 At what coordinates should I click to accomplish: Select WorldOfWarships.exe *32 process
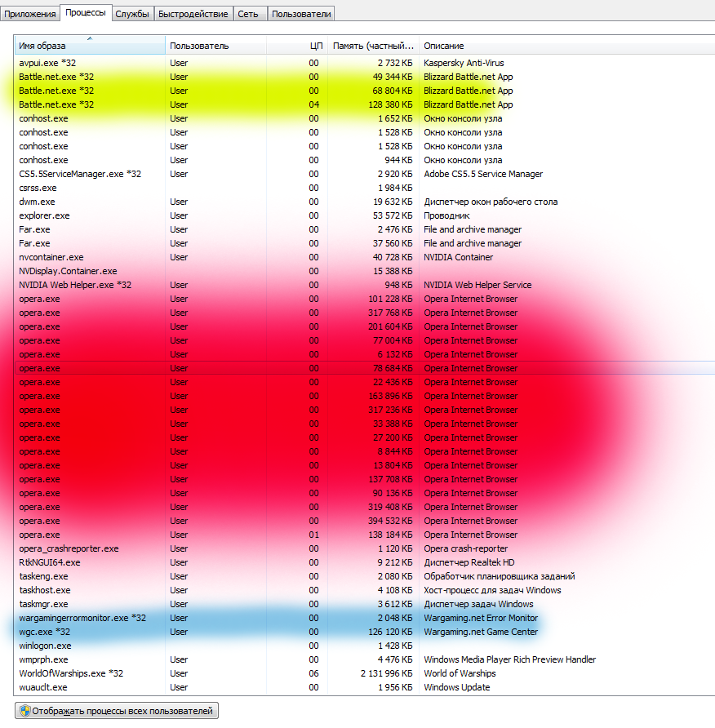[365, 673]
